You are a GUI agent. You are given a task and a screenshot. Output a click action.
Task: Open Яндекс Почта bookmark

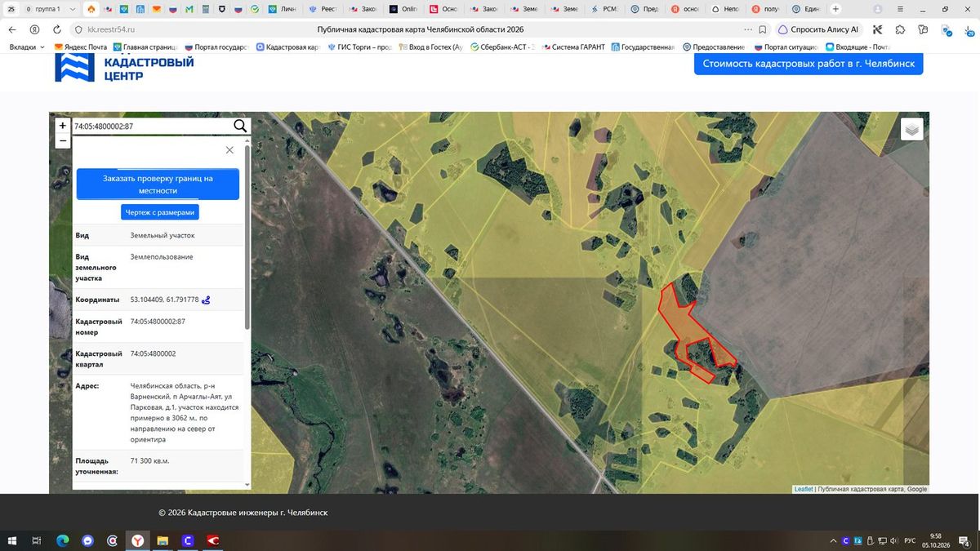click(x=81, y=47)
